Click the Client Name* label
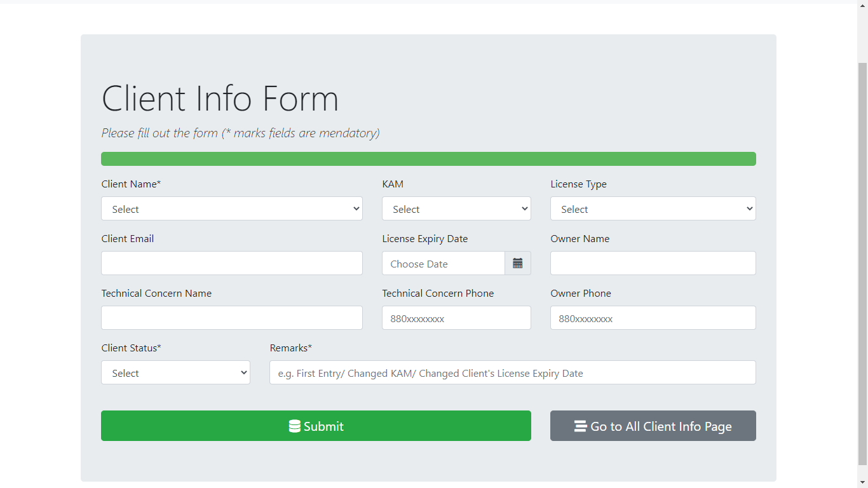 tap(131, 184)
